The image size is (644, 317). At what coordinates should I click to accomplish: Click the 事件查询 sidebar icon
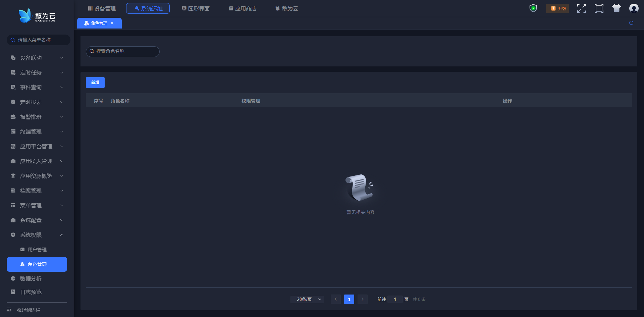coord(13,87)
